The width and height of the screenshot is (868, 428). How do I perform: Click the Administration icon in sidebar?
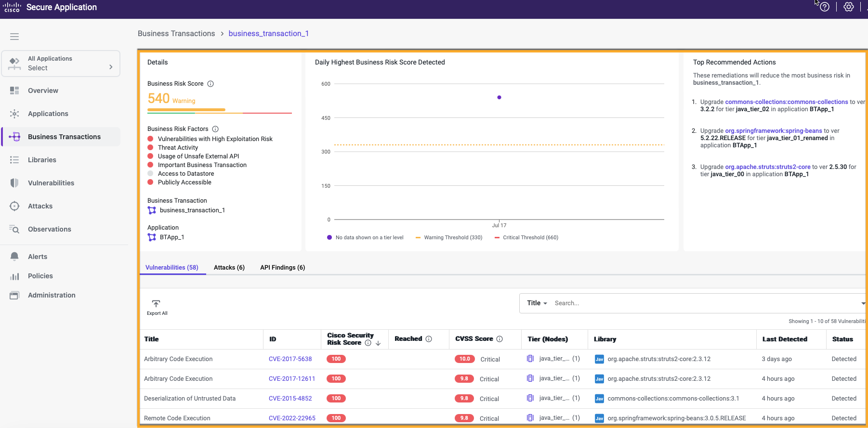tap(14, 295)
